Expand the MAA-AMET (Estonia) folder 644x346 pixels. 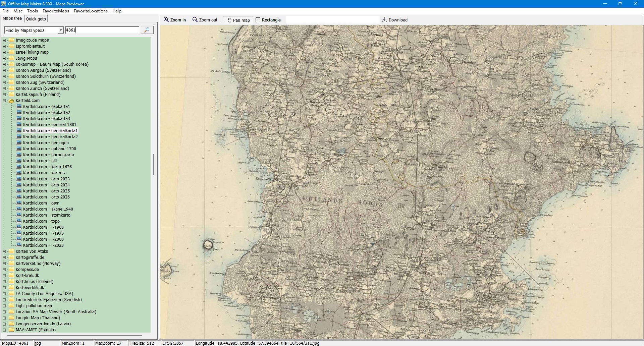click(x=4, y=330)
